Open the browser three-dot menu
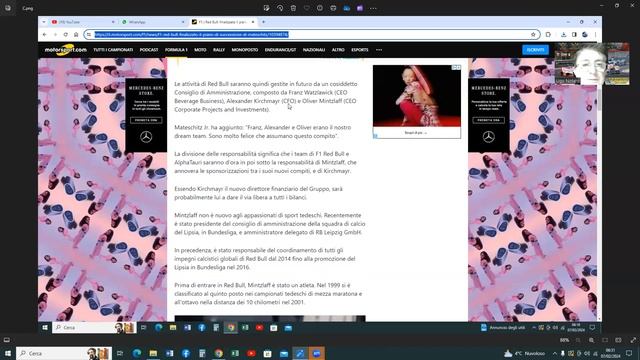The height and width of the screenshot is (360, 640). click(x=595, y=35)
